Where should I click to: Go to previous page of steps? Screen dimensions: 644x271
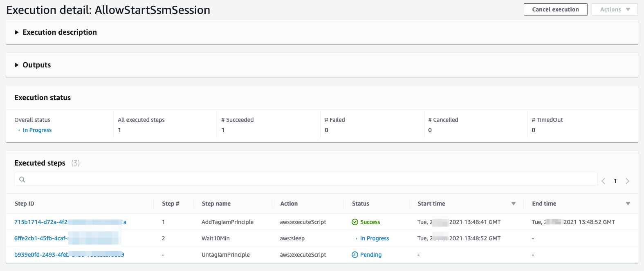[603, 181]
